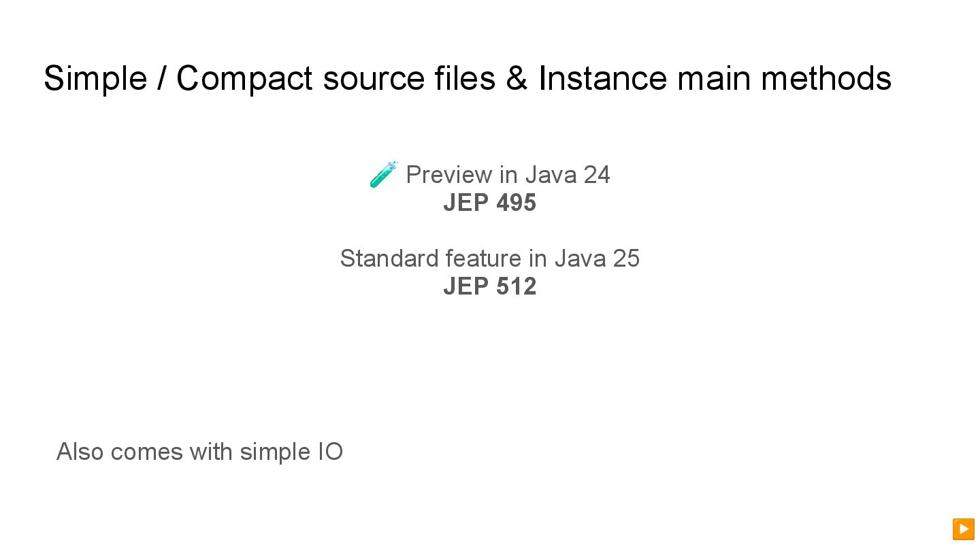This screenshot has height=551, width=980.
Task: Click the orange play button icon
Action: [x=963, y=529]
